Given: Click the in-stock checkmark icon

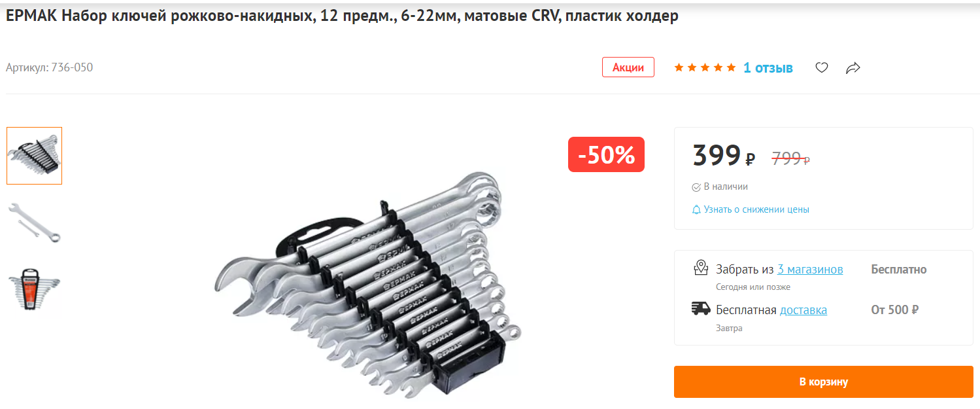Looking at the screenshot, I should click(x=696, y=187).
